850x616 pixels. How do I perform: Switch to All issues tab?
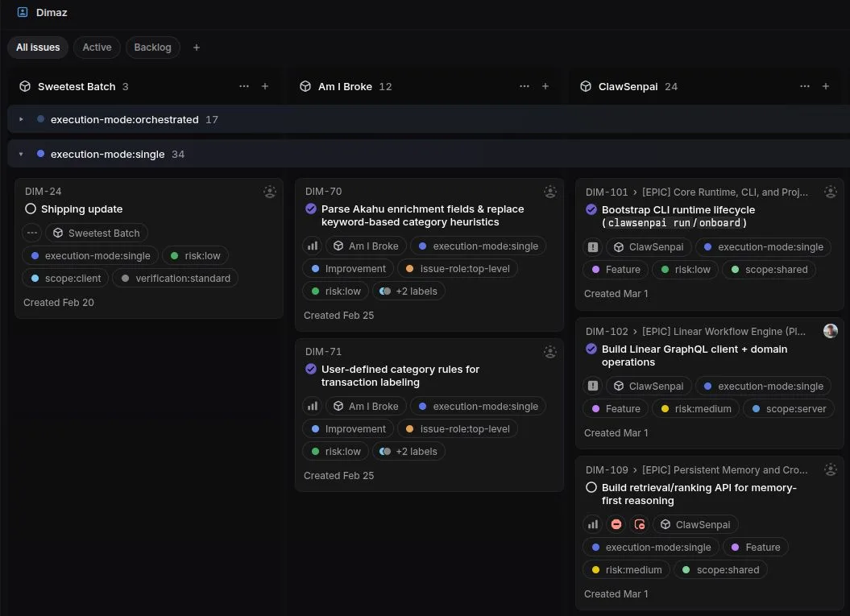[38, 48]
